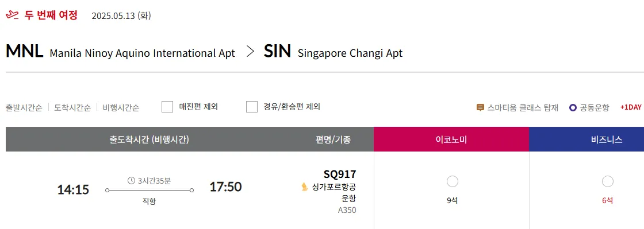Check the 경유/환승편 제외 box
Screen dimensions: 644x229
click(252, 107)
